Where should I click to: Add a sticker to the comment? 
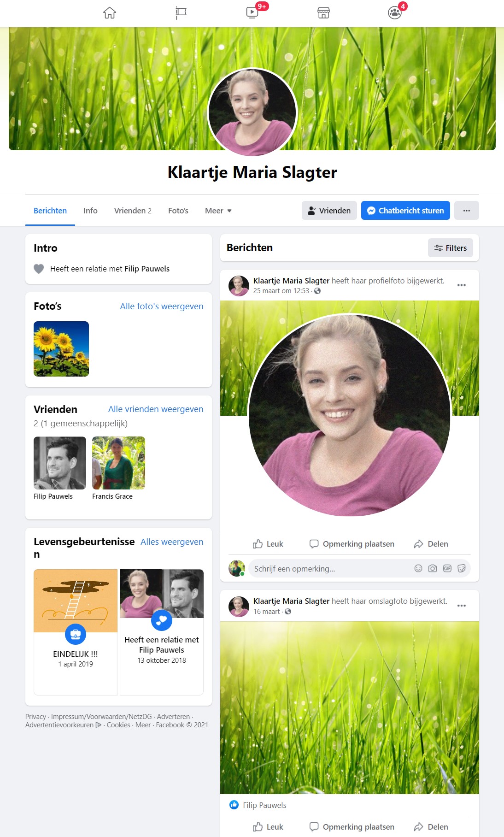point(462,568)
